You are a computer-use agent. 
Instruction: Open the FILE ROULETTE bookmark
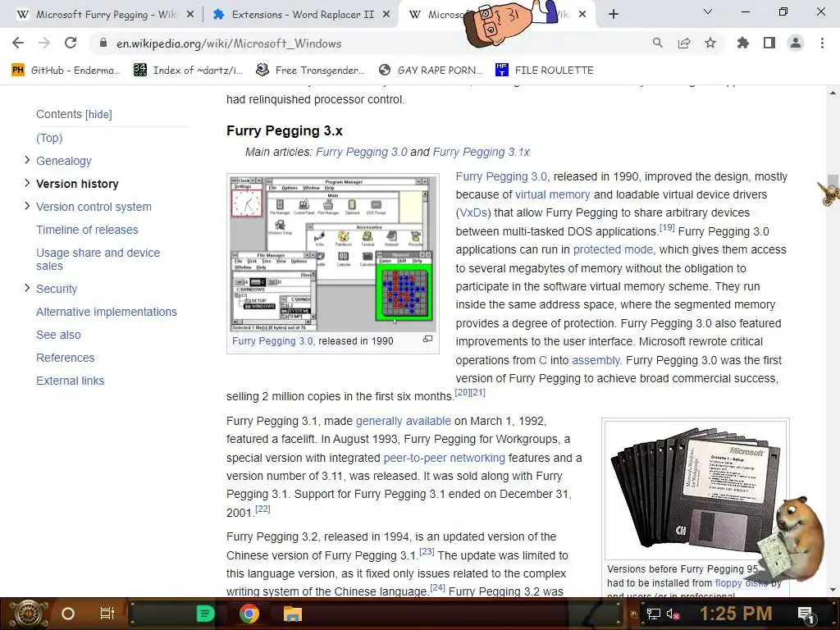click(545, 71)
